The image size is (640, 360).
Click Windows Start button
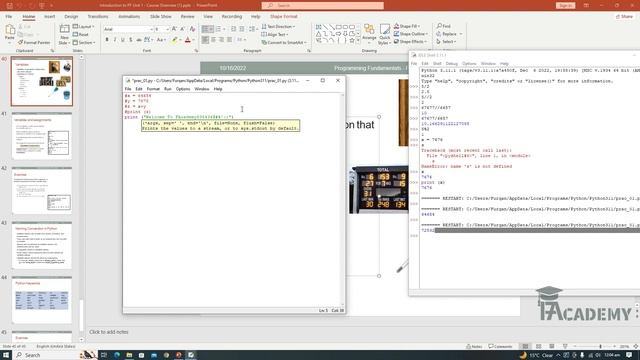pos(6,355)
